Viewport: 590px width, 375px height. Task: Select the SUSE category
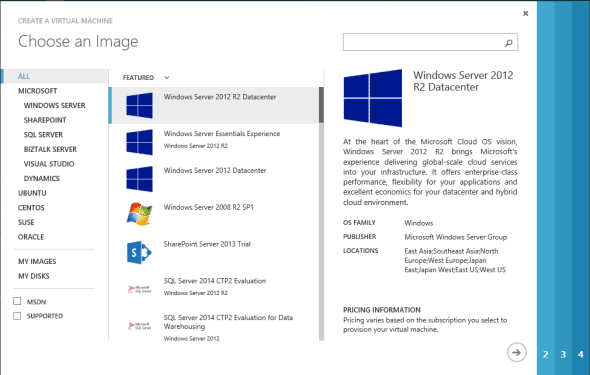click(x=26, y=222)
